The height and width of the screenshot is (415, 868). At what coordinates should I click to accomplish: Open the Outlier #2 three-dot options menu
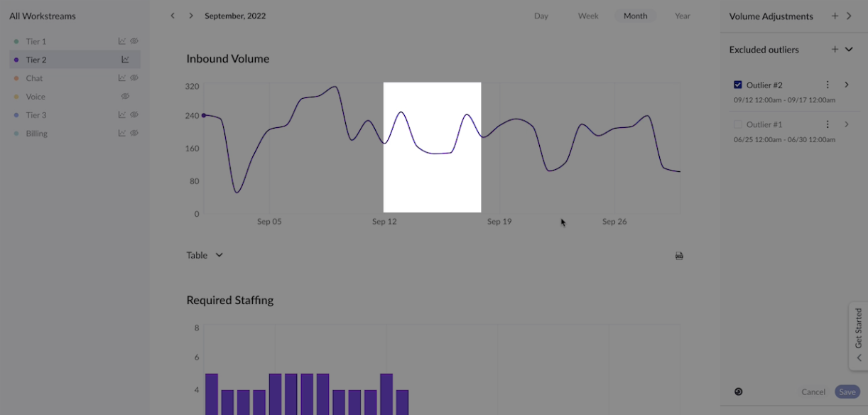[828, 85]
